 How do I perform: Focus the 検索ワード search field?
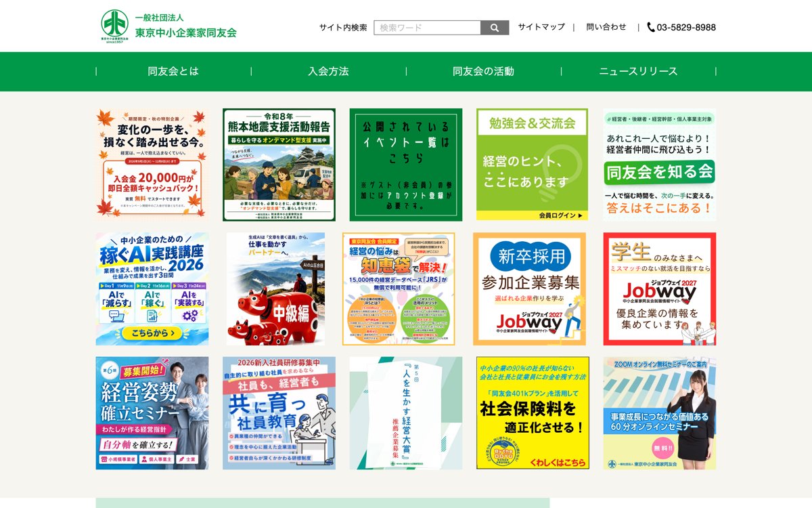click(x=427, y=28)
